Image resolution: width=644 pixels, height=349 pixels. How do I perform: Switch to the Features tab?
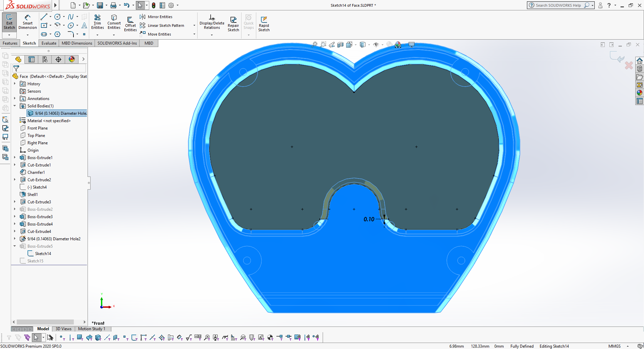10,43
